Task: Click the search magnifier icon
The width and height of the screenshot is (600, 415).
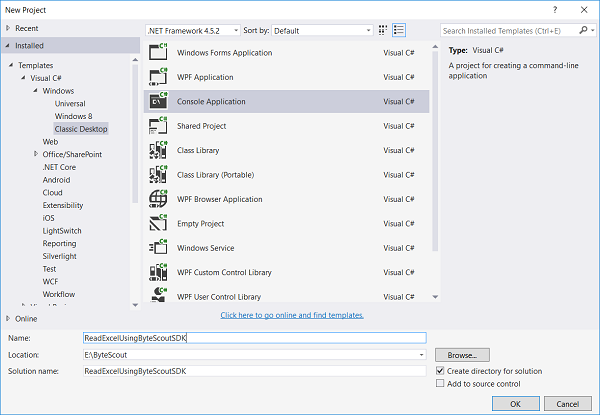Action: coord(583,30)
